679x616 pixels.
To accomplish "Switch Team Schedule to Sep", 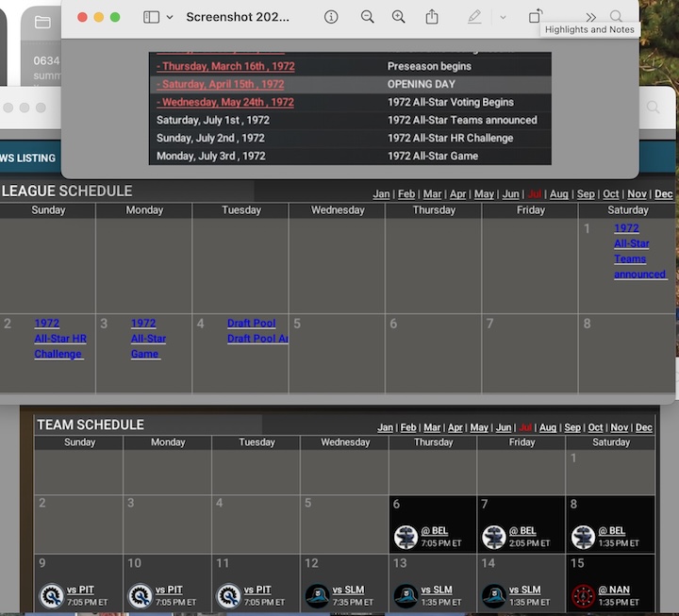I will (x=572, y=427).
